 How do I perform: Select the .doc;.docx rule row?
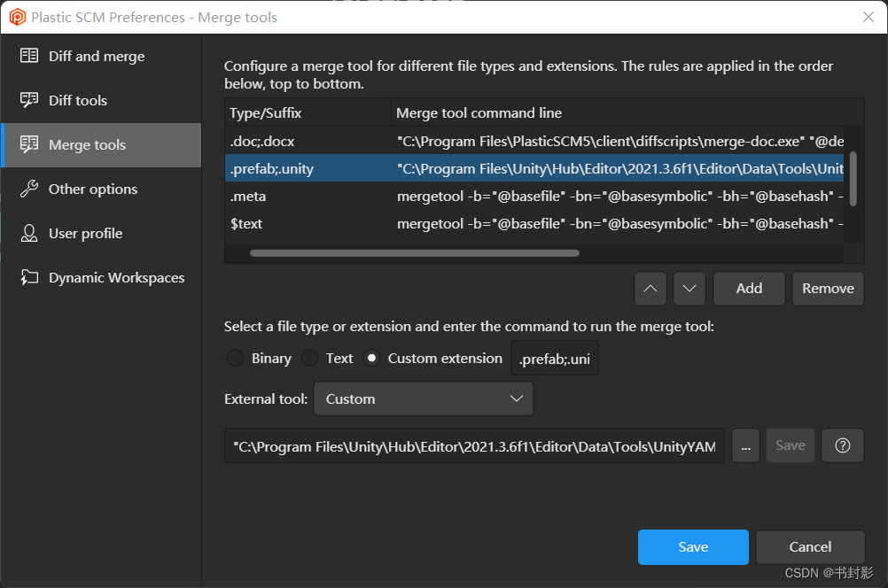[x=534, y=141]
